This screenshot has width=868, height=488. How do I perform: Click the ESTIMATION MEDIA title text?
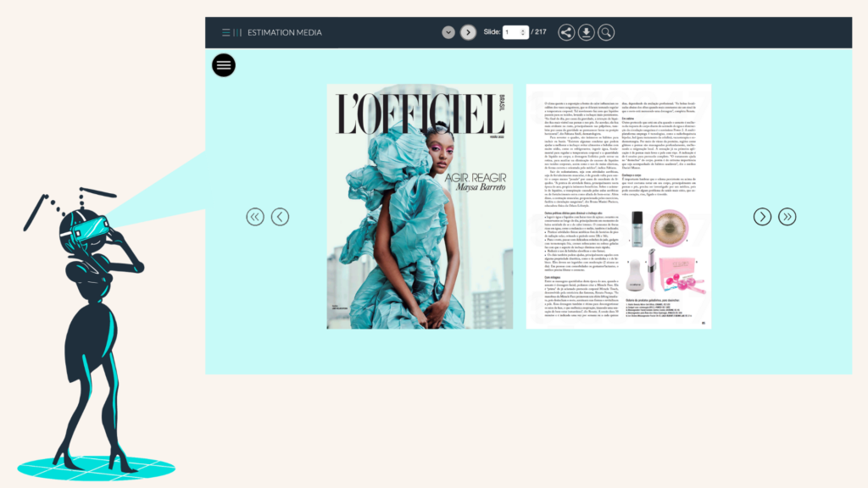coord(285,33)
